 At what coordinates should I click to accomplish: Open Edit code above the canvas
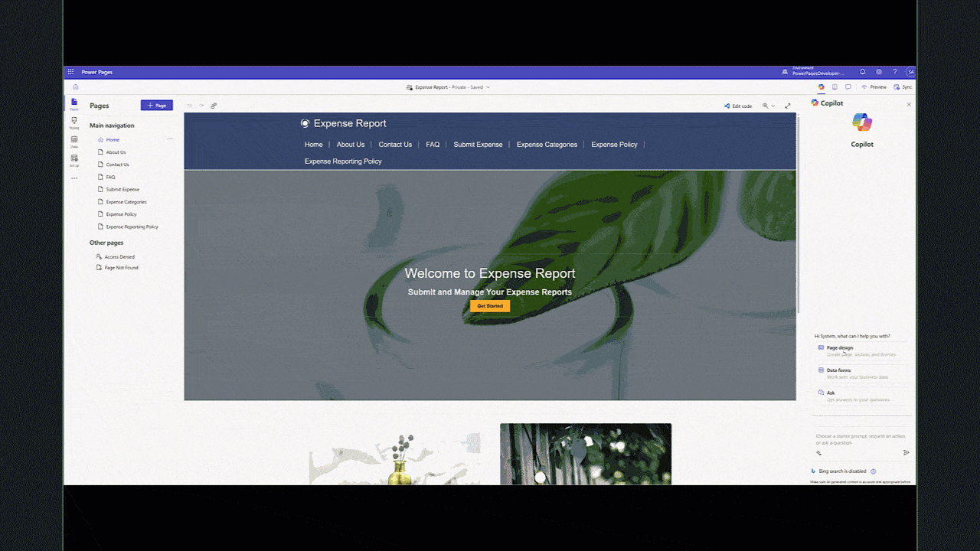pyautogui.click(x=737, y=106)
